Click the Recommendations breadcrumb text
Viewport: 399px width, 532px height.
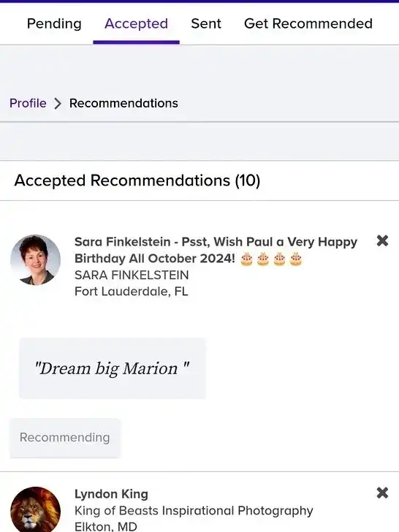(x=123, y=103)
